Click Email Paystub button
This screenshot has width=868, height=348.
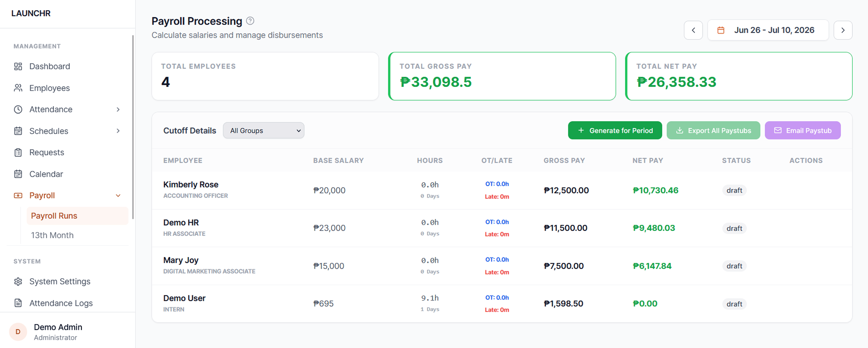pyautogui.click(x=803, y=130)
